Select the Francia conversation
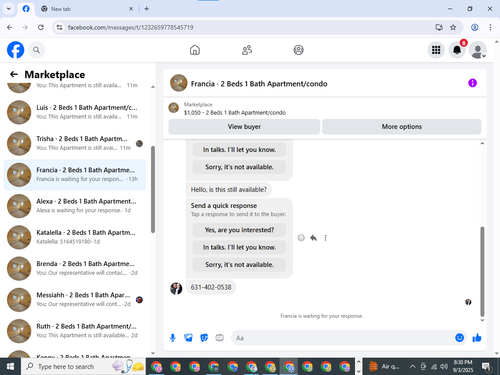The image size is (500, 375). (x=75, y=175)
